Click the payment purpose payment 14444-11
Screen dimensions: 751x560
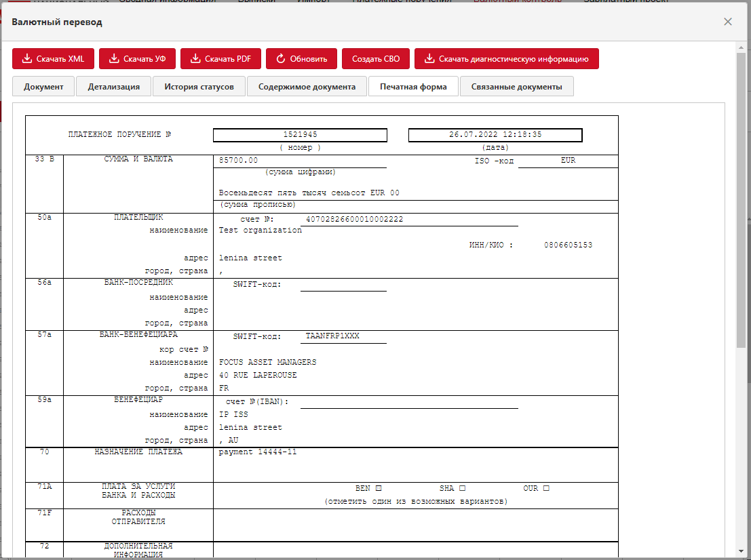[x=258, y=452]
